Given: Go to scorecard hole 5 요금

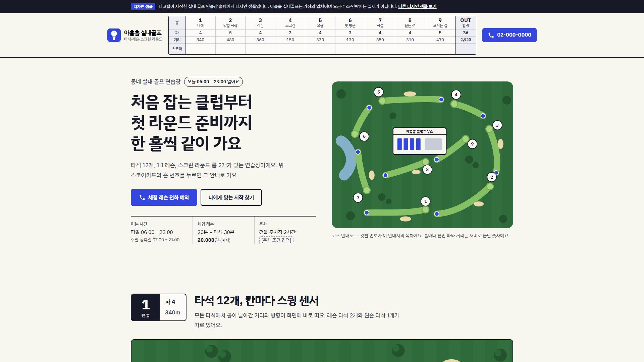Looking at the screenshot, I should [320, 22].
